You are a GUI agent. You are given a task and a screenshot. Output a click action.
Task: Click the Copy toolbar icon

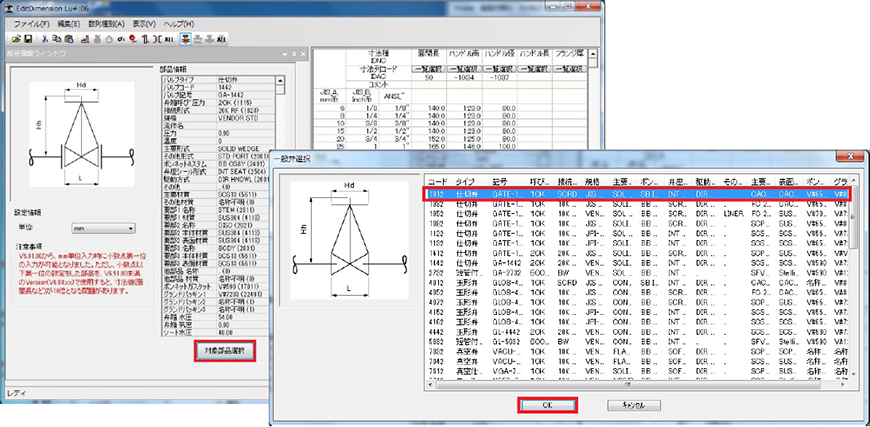tap(56, 39)
